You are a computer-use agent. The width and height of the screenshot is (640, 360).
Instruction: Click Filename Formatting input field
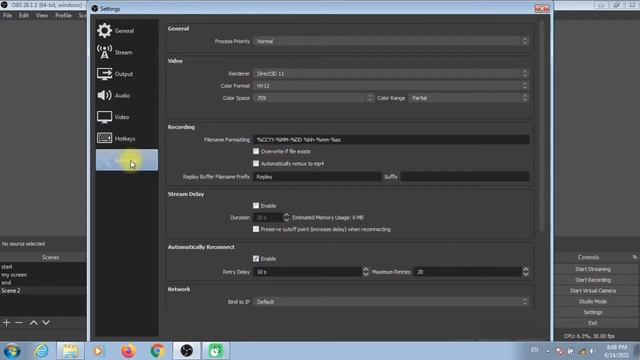tap(391, 140)
